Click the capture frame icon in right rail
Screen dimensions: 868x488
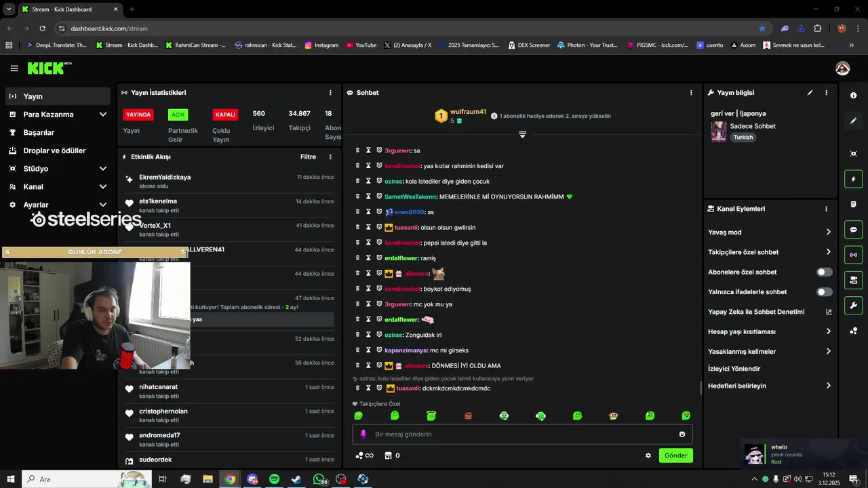(x=853, y=154)
